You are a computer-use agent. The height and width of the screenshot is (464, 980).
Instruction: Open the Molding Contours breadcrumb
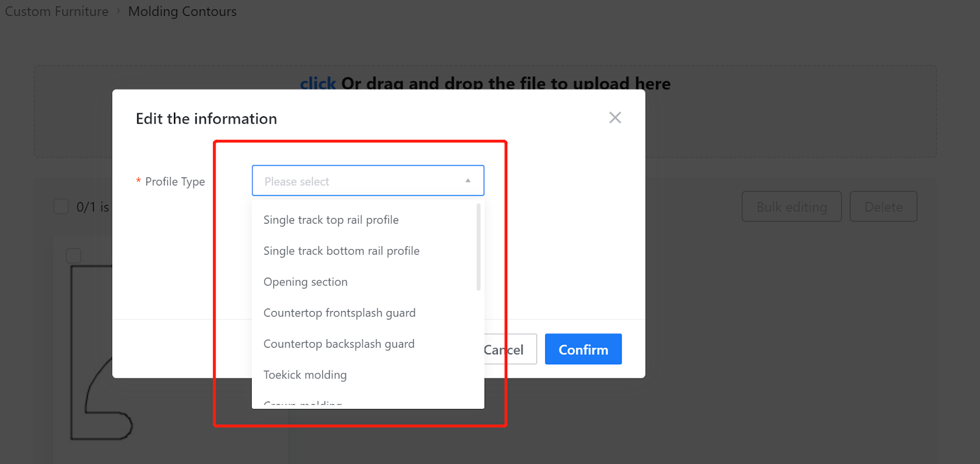pyautogui.click(x=182, y=12)
